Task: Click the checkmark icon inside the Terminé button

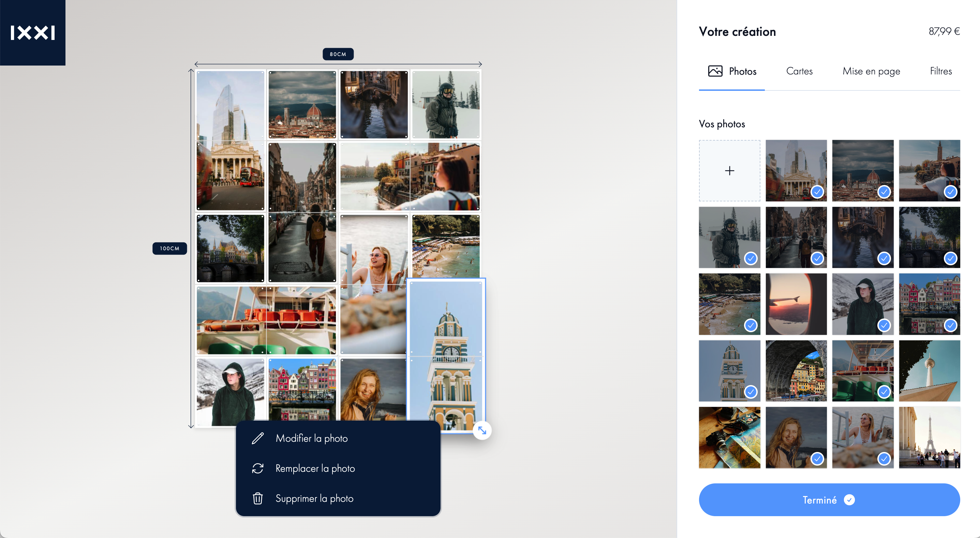Action: pos(849,499)
